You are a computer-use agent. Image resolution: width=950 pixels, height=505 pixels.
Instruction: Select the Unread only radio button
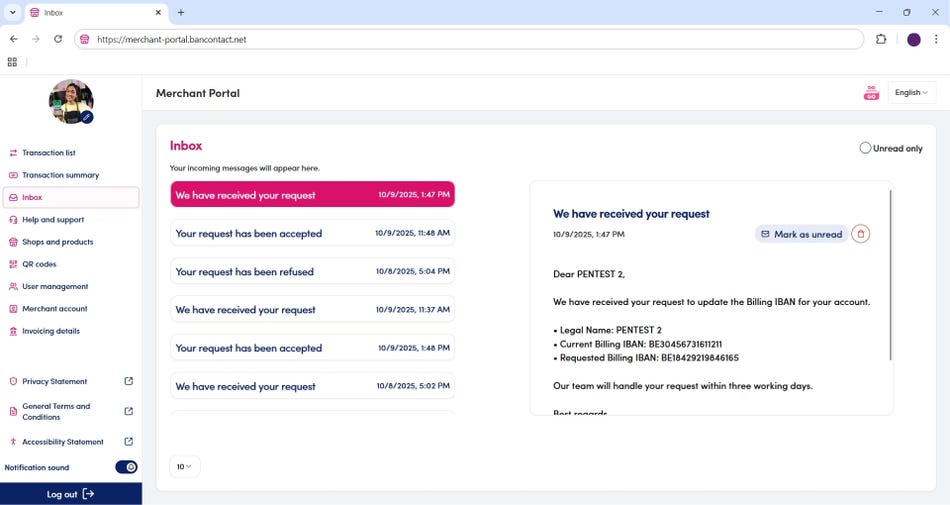865,148
